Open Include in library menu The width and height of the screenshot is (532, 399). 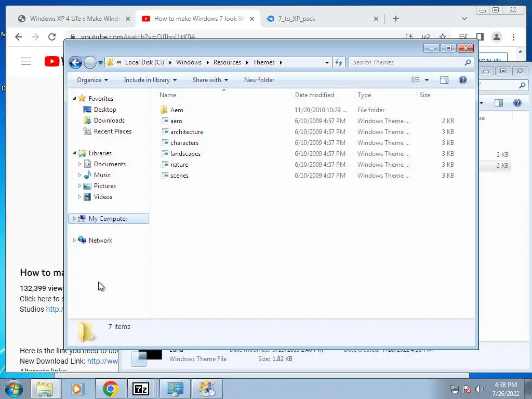[150, 80]
